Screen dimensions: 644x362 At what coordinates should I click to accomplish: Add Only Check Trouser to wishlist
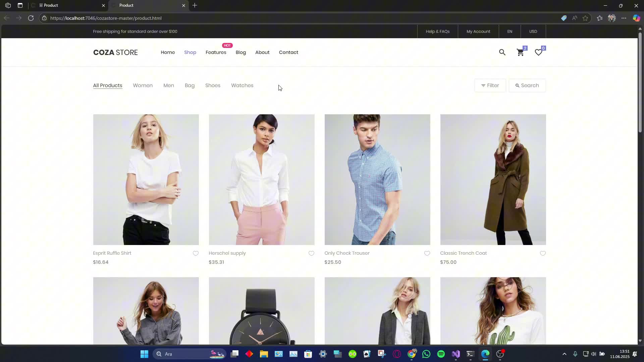[427, 253]
